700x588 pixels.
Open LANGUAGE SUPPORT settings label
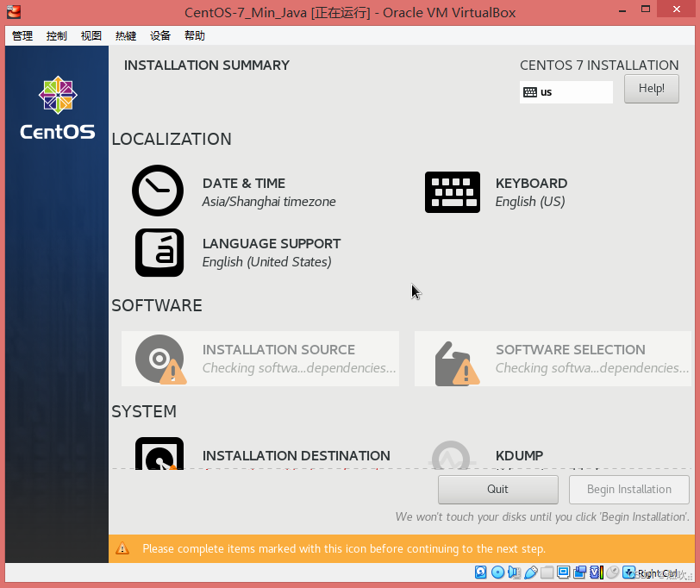(x=272, y=244)
